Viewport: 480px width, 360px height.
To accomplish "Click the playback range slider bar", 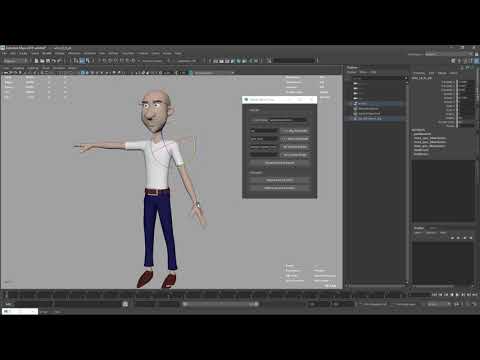I will coord(221,304).
